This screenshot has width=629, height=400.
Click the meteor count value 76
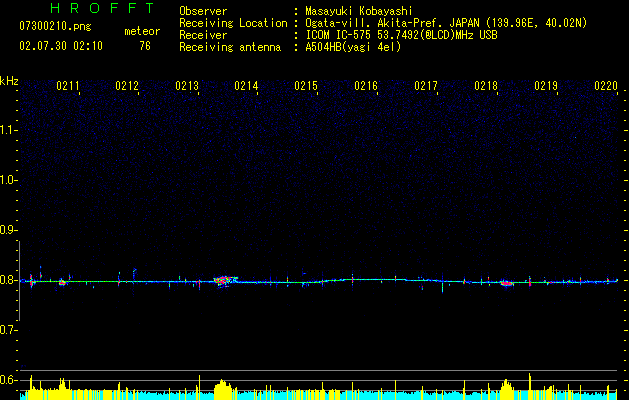[x=145, y=46]
